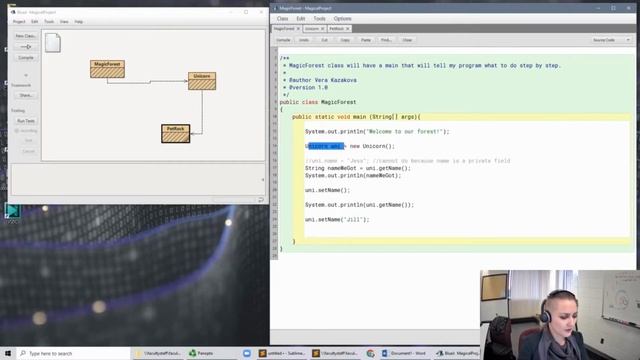Screen dimensions: 640x360
Task: Open the Source Code view dropdown
Action: click(x=611, y=40)
